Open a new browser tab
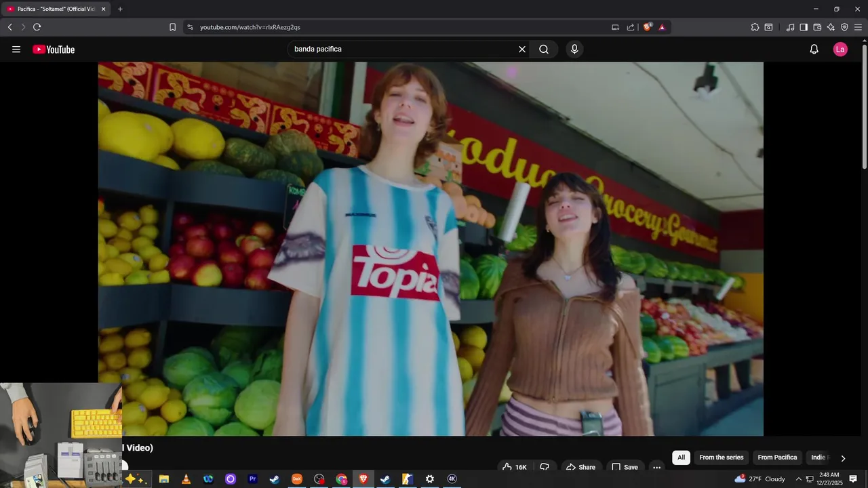The width and height of the screenshot is (868, 488). pyautogui.click(x=120, y=9)
